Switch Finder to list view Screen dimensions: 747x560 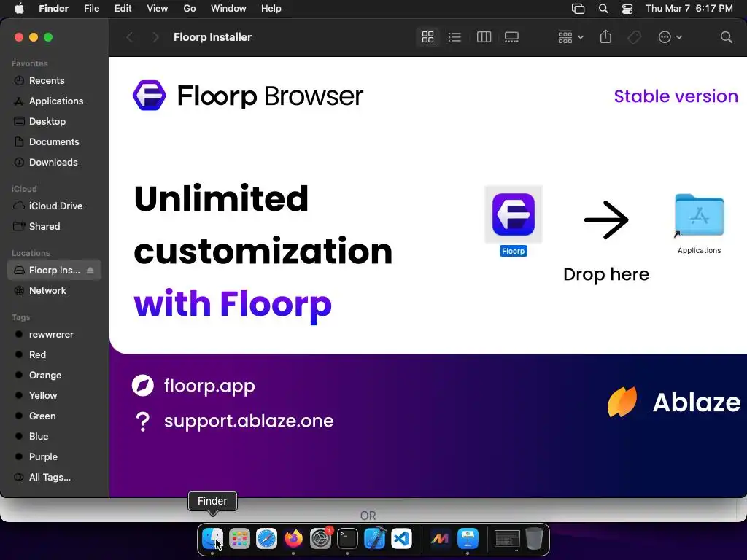pyautogui.click(x=455, y=37)
